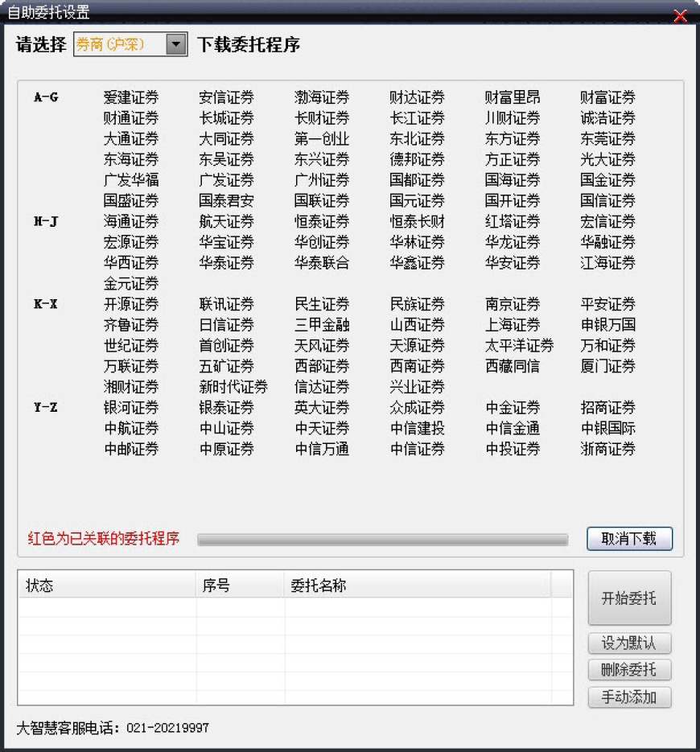Viewport: 700px width, 752px height.
Task: Choose 银河证券 from Y-Z group
Action: pos(131,408)
